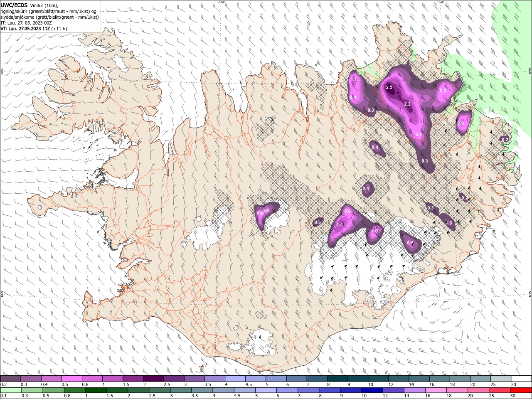This screenshot has width=532, height=399.
Task: Click the 1.1 snowfall value on the map
Action: pos(354,79)
